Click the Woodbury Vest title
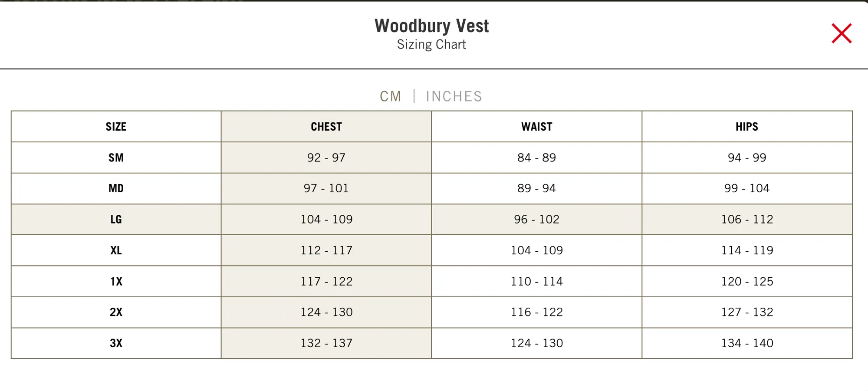 click(x=432, y=26)
